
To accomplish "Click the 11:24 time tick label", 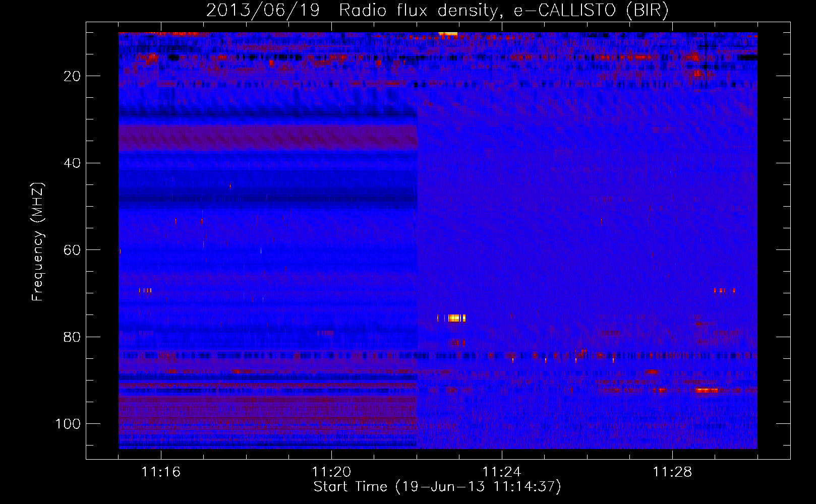I will pos(502,472).
